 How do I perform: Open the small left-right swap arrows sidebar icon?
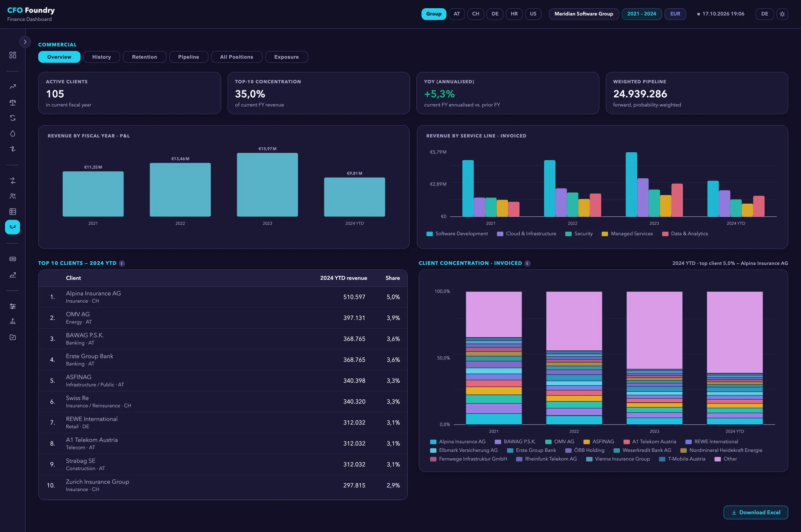[12, 149]
